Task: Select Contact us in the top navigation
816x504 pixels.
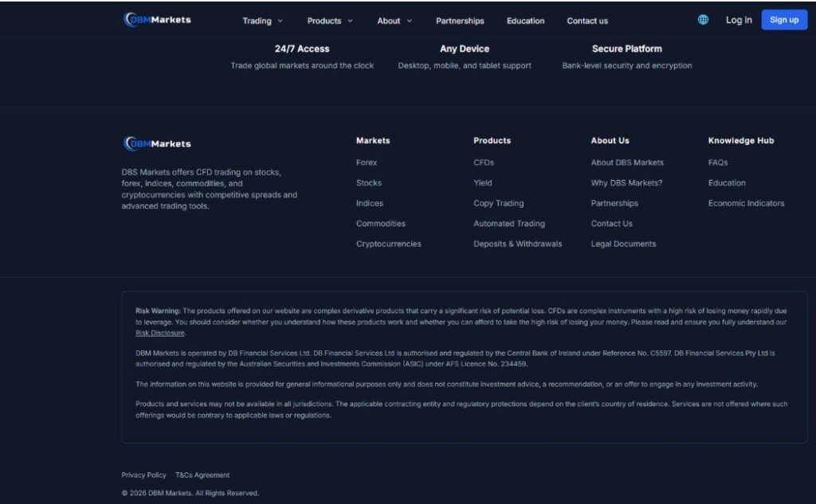Action: click(x=587, y=21)
